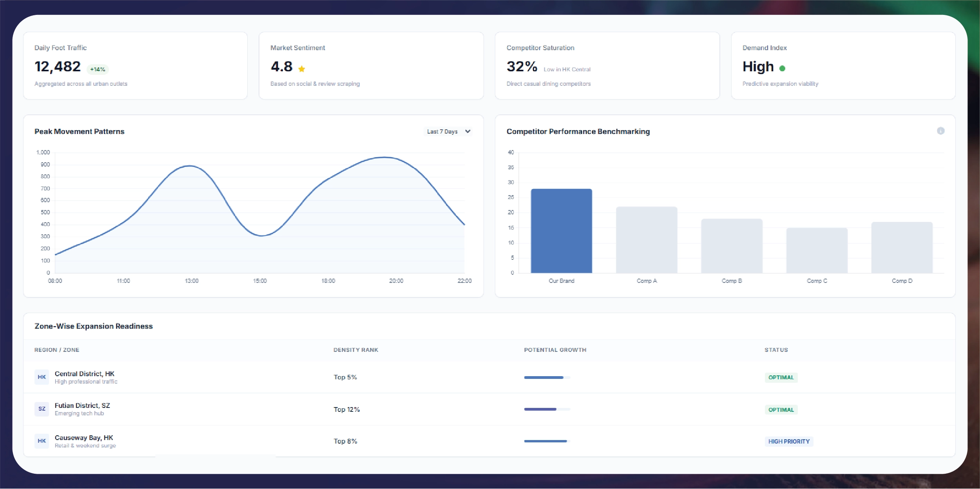The image size is (980, 489).
Task: Click OPTIMAL badge in Futian District row
Action: click(781, 410)
